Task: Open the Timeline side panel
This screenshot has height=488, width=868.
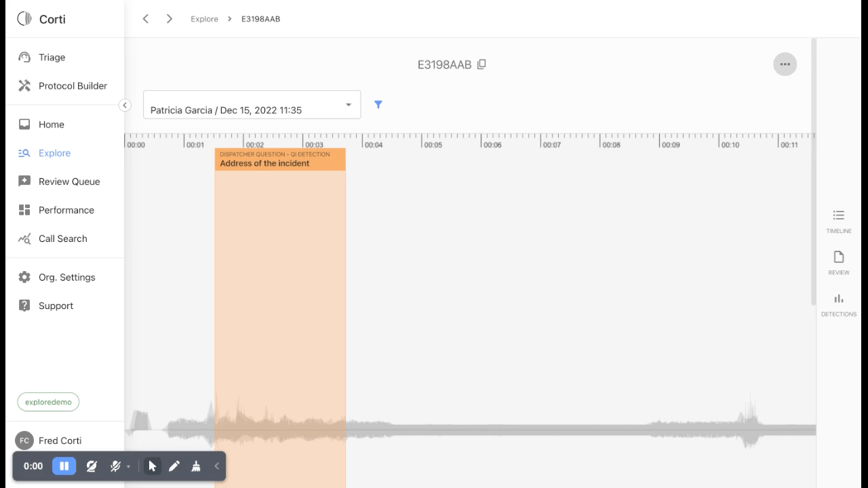Action: click(x=838, y=221)
